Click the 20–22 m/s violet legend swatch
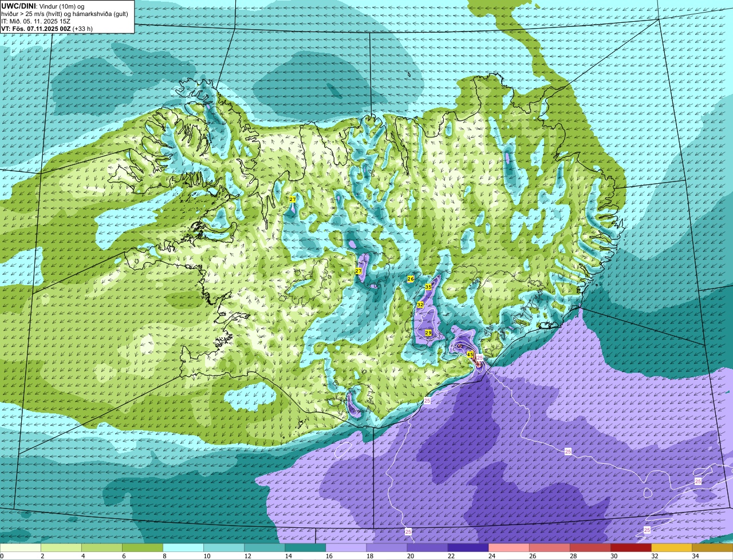The height and width of the screenshot is (560, 733). pyautogui.click(x=427, y=547)
